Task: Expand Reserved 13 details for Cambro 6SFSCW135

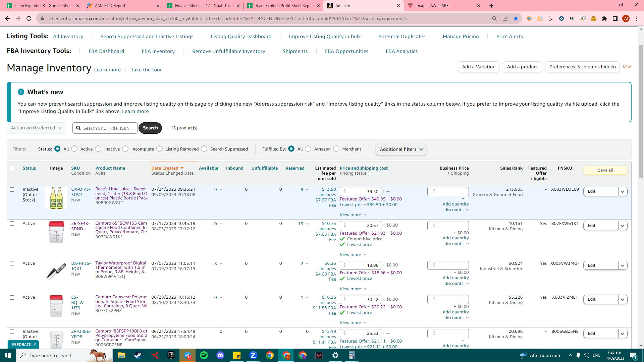Action: pyautogui.click(x=303, y=224)
